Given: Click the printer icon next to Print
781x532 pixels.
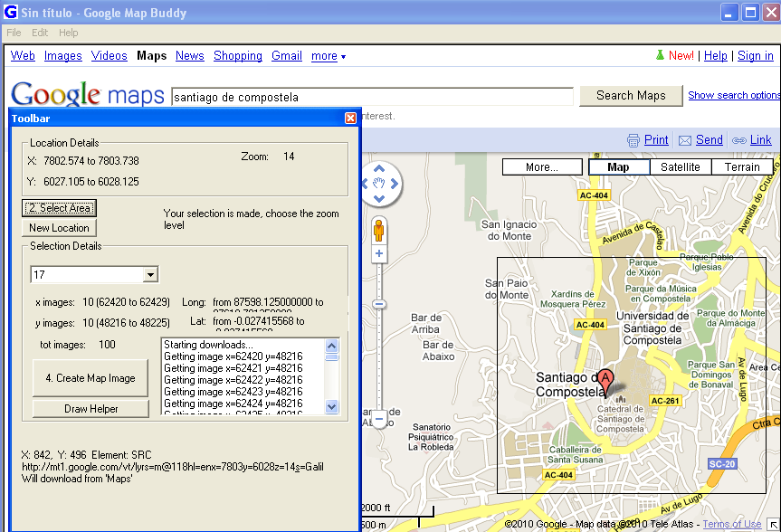Looking at the screenshot, I should click(x=633, y=140).
